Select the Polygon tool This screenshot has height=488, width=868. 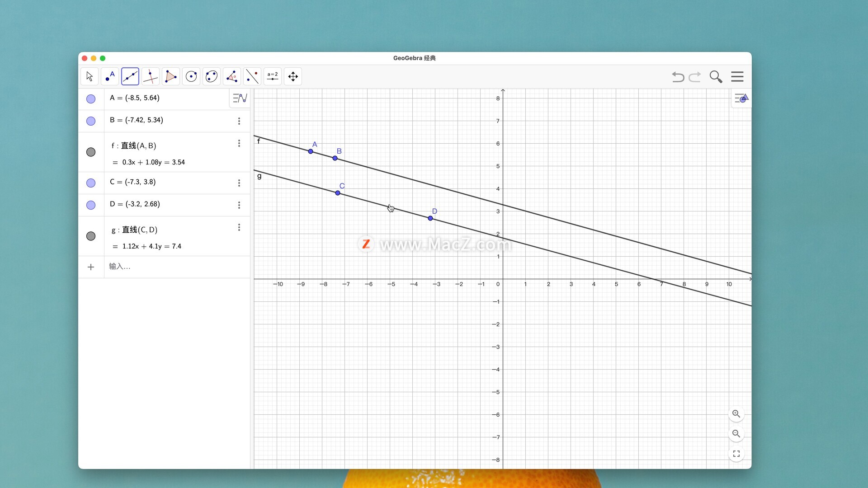click(x=171, y=76)
